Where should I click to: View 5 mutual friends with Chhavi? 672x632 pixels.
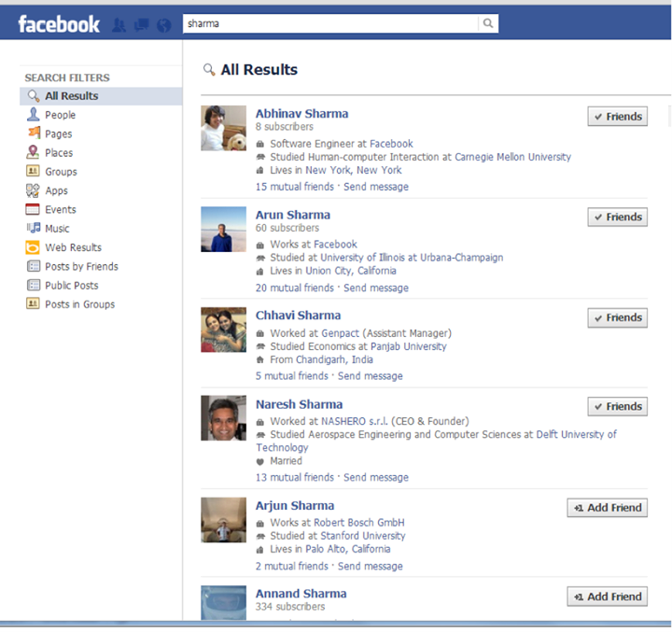(x=292, y=376)
